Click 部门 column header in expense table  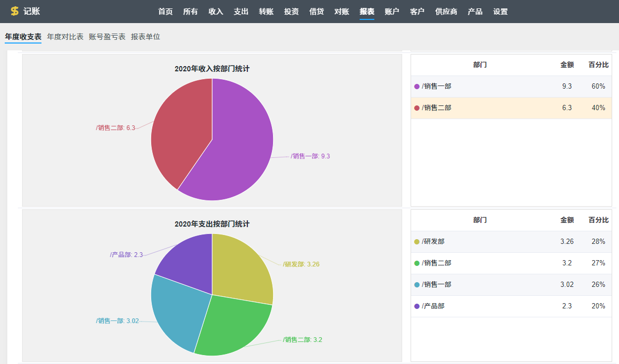pos(480,220)
